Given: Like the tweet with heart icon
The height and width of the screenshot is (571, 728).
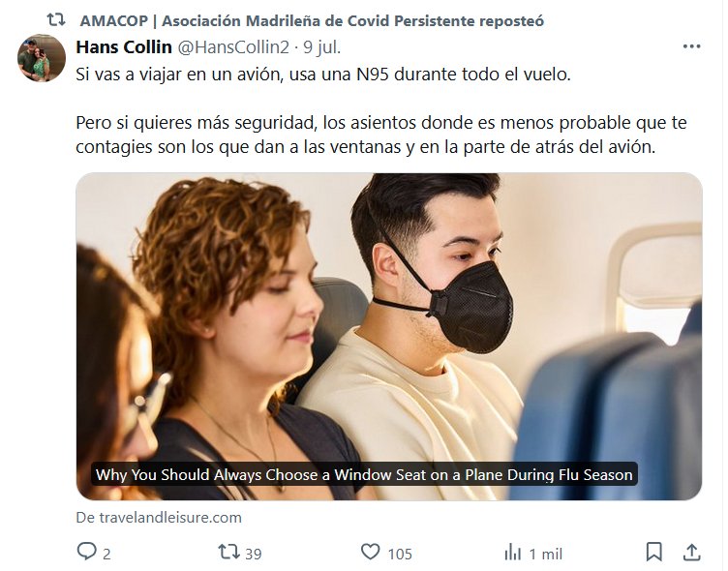Looking at the screenshot, I should tap(370, 552).
